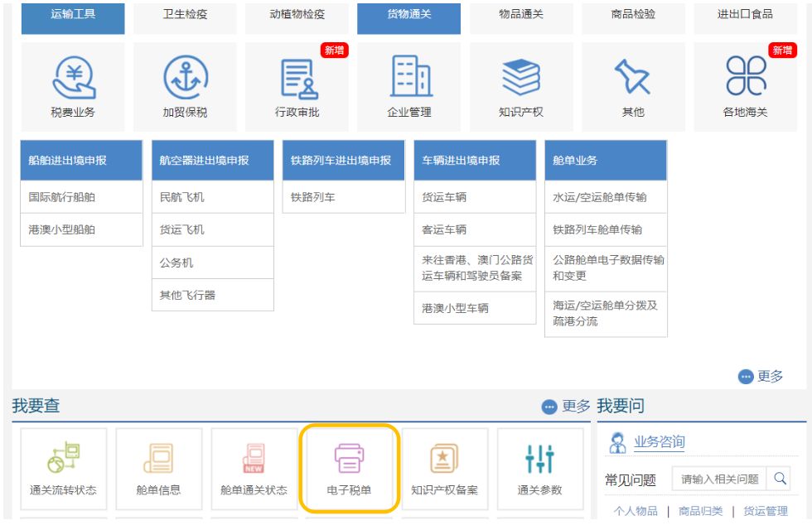
Task: Click the 车辆进出境申报 header
Action: coord(475,161)
